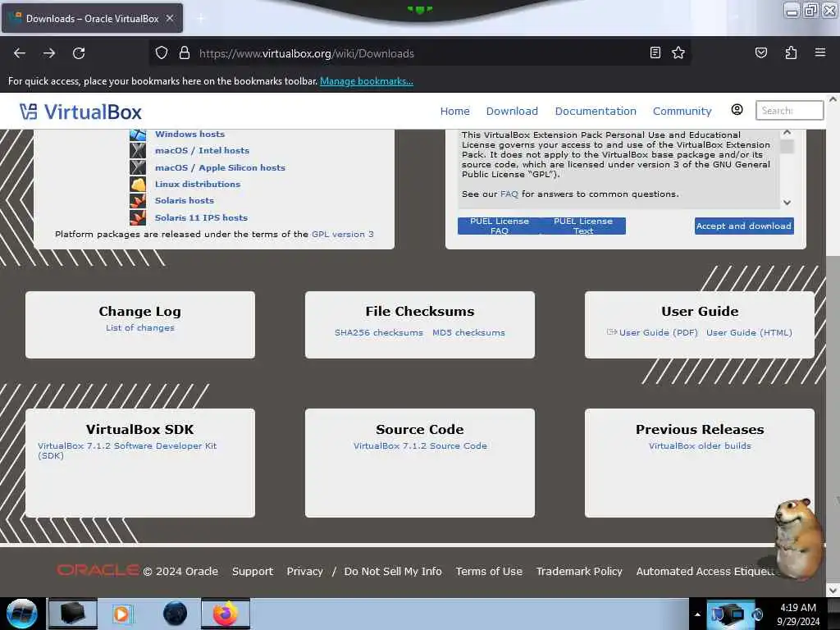Open the VirtualBox 7.1.2 Source Code link
This screenshot has height=630, width=840.
420,445
